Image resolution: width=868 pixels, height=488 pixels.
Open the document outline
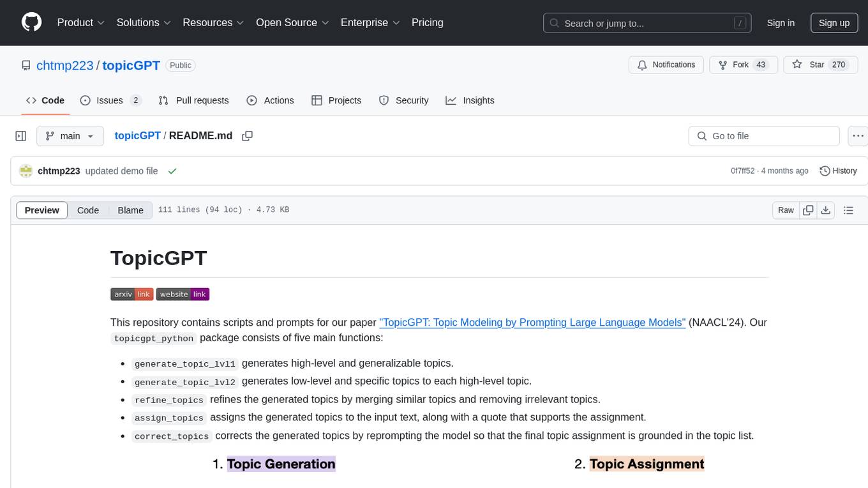tap(848, 210)
